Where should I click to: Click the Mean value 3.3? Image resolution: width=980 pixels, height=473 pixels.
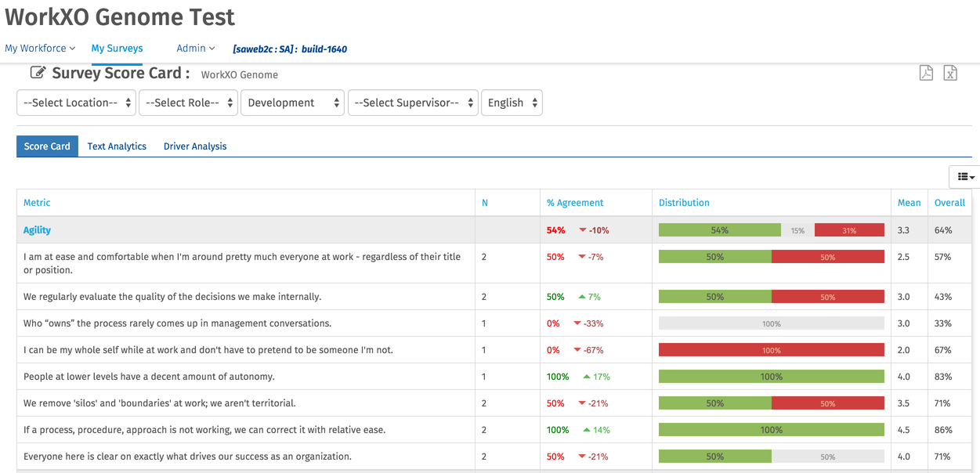pyautogui.click(x=903, y=230)
